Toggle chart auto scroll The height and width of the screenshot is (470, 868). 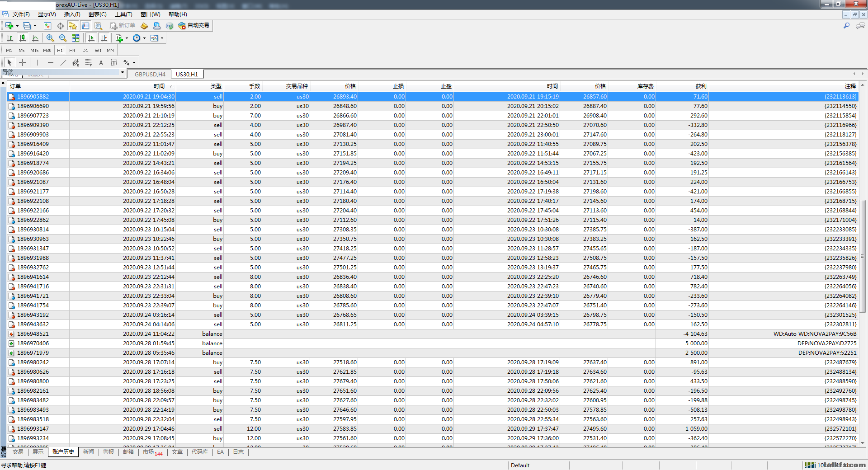click(x=91, y=38)
